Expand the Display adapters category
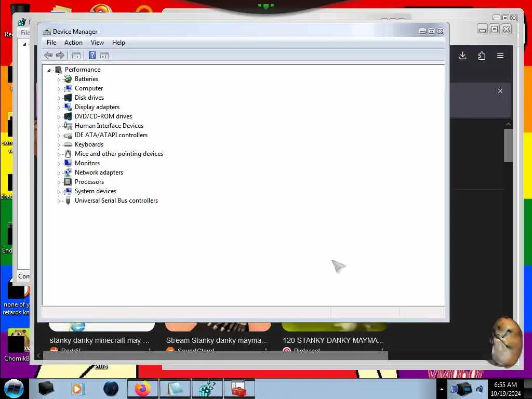The width and height of the screenshot is (532, 399). [x=59, y=107]
